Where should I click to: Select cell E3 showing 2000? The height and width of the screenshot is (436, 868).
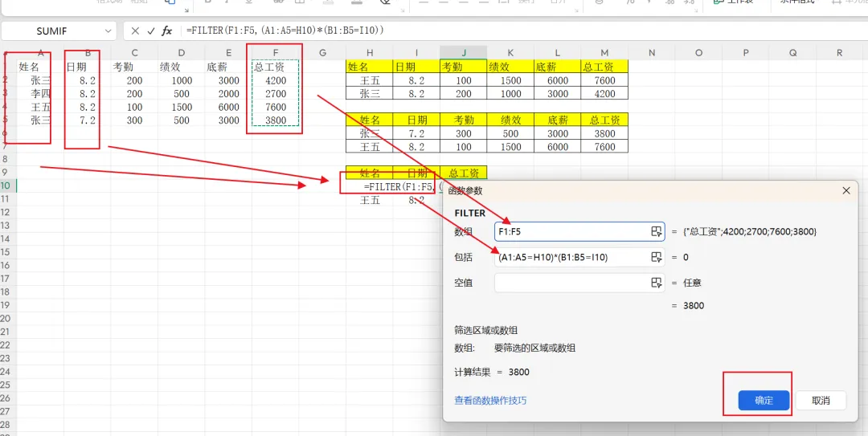[228, 93]
